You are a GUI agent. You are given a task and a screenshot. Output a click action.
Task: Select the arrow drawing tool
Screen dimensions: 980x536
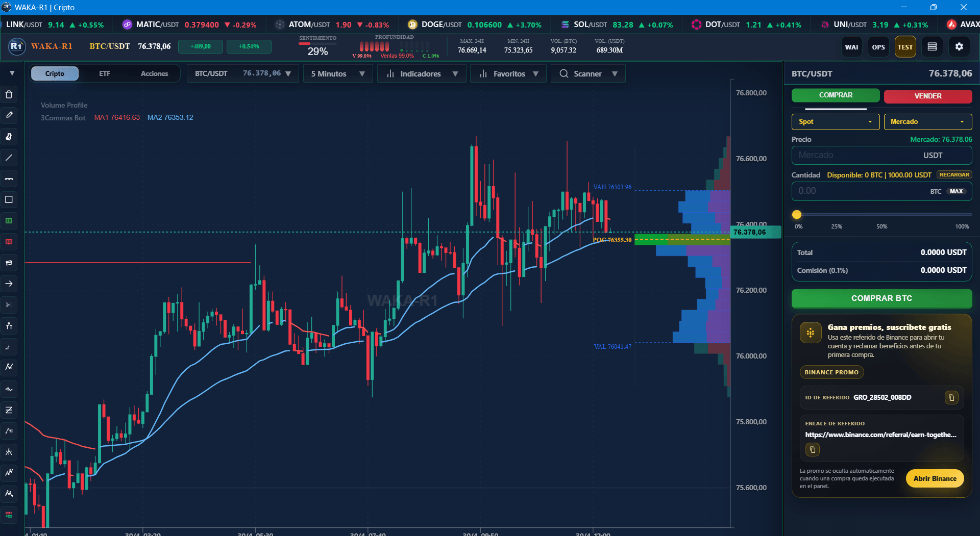pyautogui.click(x=9, y=284)
